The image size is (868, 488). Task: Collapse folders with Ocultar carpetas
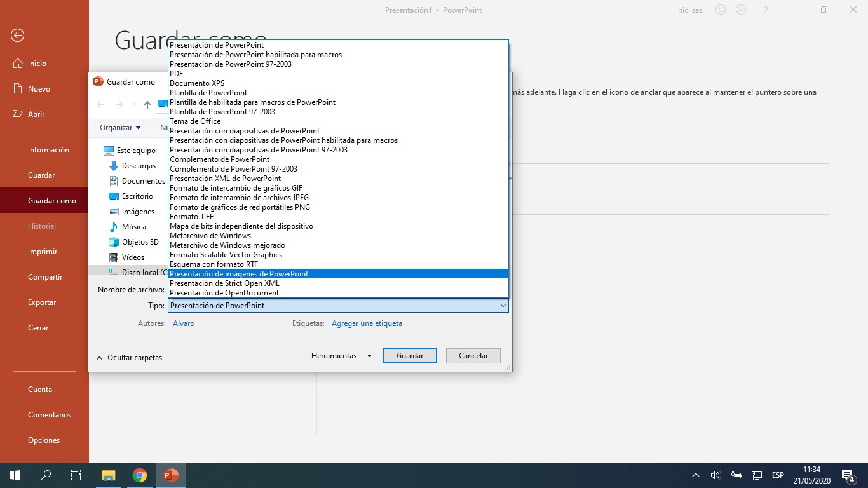(129, 358)
